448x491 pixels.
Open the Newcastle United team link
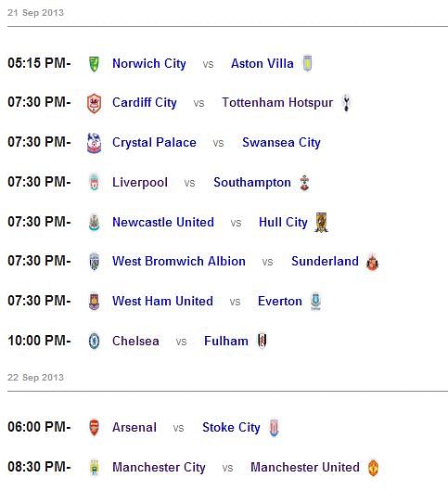163,223
